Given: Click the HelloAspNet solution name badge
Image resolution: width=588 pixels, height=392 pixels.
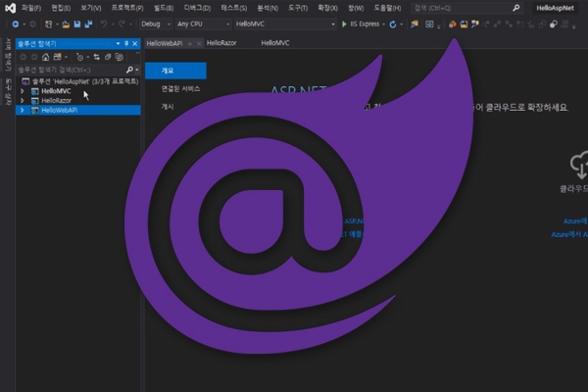Looking at the screenshot, I should [555, 8].
